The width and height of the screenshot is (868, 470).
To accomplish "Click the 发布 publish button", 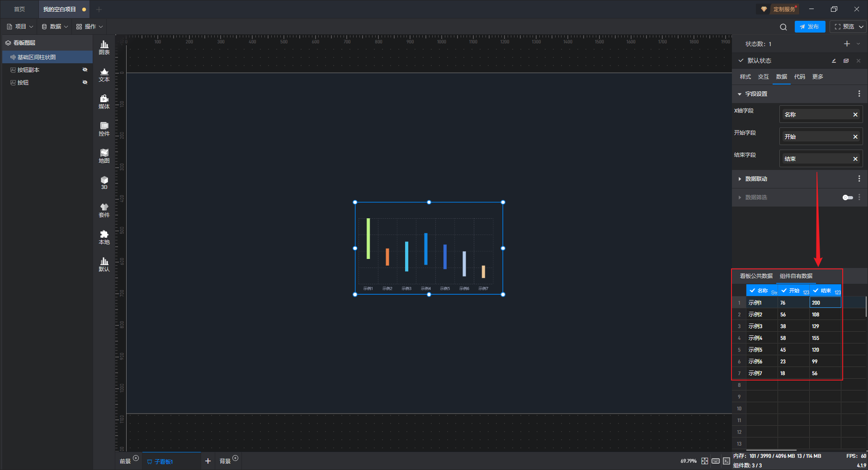I will pyautogui.click(x=809, y=27).
